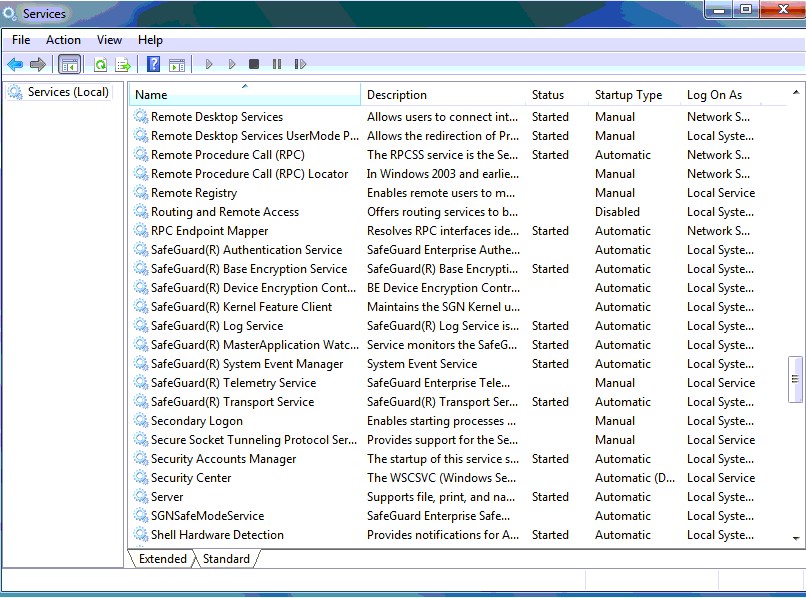806x598 pixels.
Task: Sort the list by the Name column header
Action: (245, 95)
